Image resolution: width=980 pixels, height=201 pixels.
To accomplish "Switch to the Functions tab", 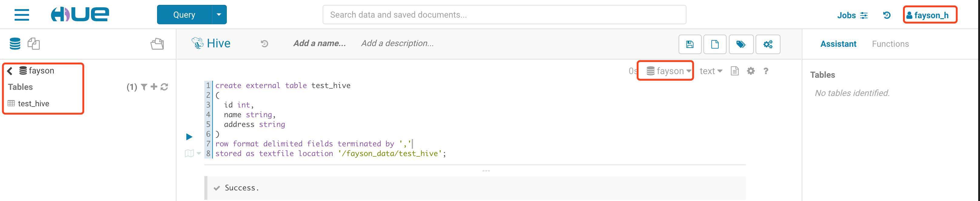I will (890, 44).
